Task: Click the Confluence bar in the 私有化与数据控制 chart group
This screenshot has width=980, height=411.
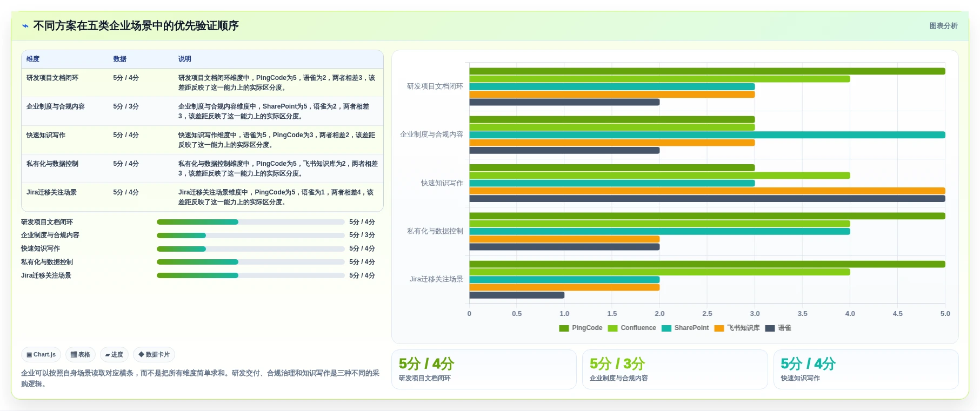Action: tap(659, 224)
